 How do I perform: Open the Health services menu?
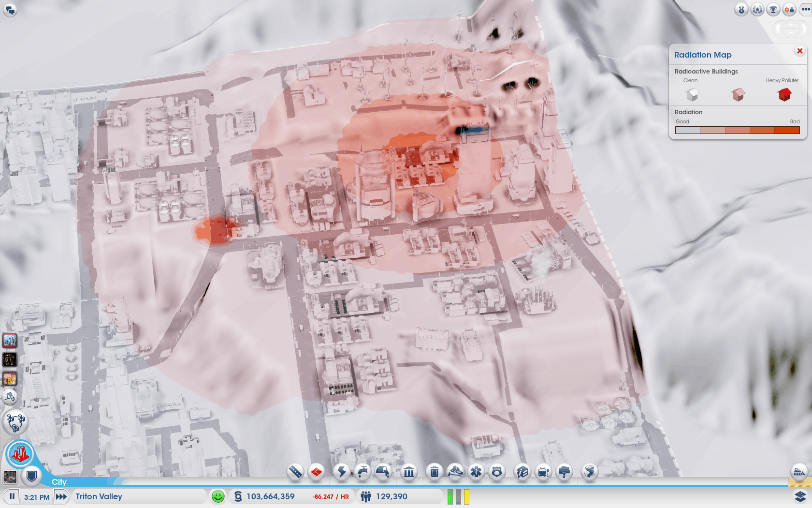(476, 471)
